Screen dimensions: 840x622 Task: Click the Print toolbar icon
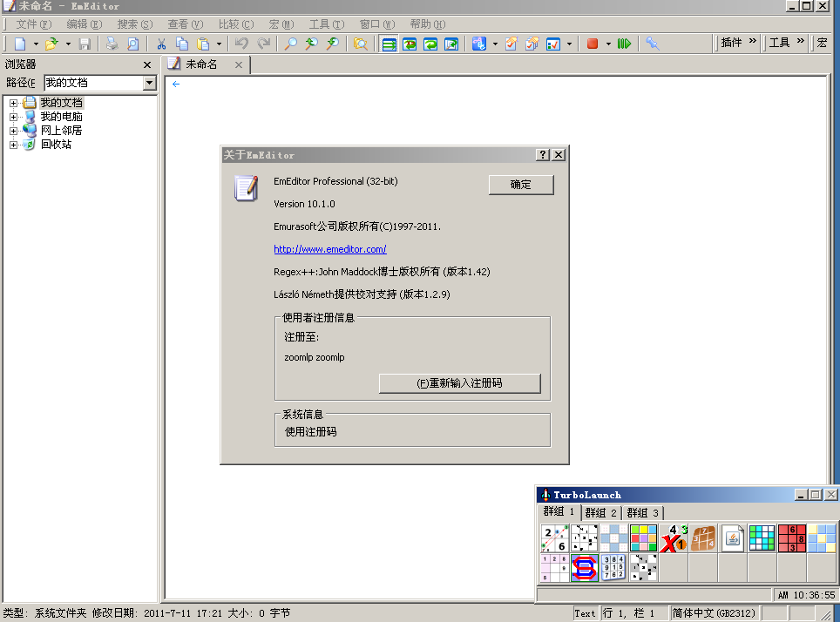[x=112, y=44]
